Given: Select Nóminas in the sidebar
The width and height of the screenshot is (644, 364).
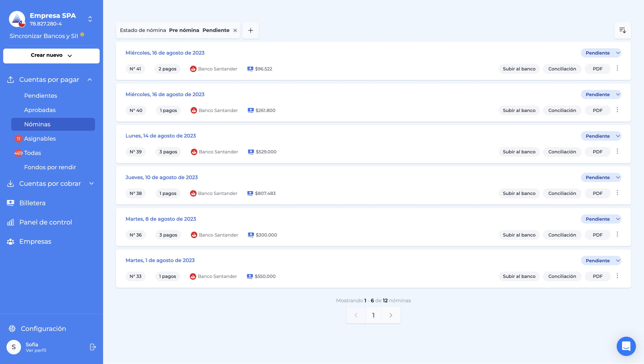Looking at the screenshot, I should click(53, 124).
